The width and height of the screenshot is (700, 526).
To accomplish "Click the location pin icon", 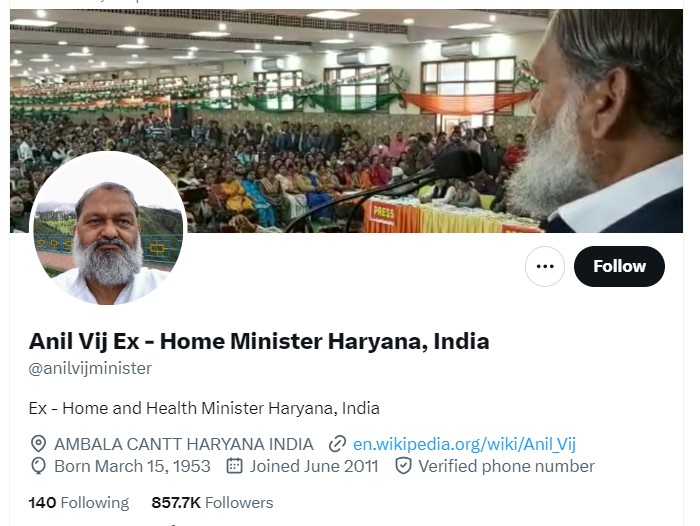I will coord(38,444).
